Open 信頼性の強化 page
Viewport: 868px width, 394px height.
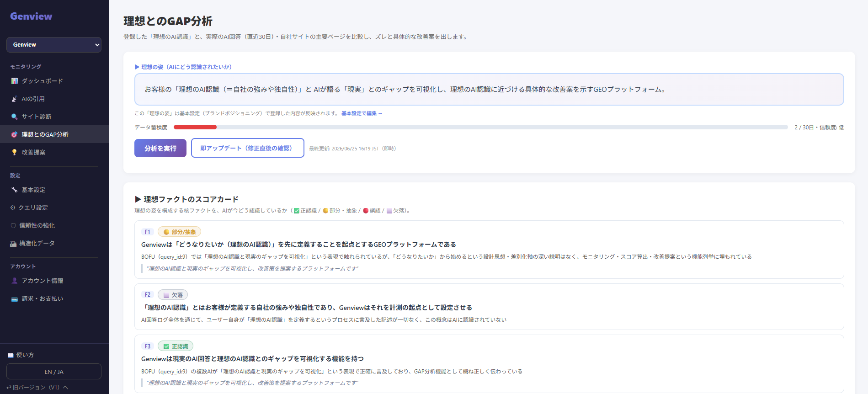coord(54,225)
